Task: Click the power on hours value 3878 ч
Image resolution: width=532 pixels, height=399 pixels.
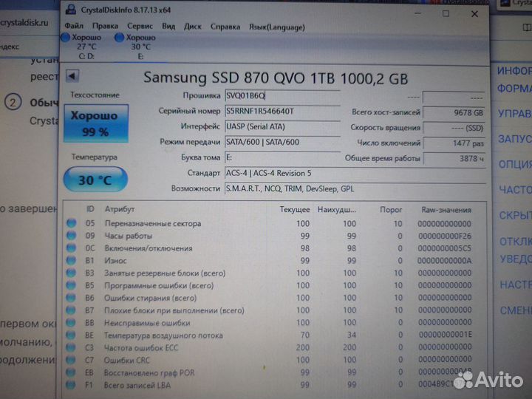Action: pyautogui.click(x=454, y=158)
